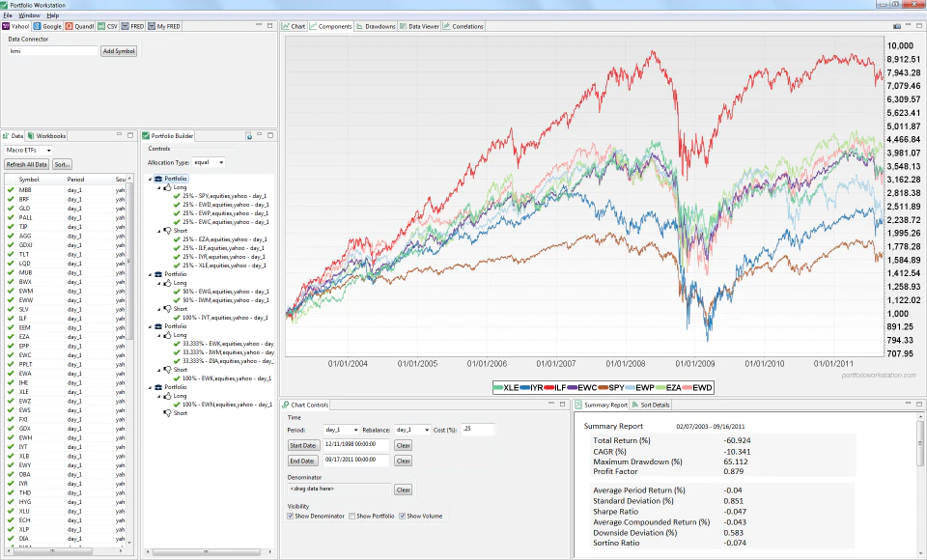Open the Data Viewer tab
Screen dimensions: 927x560
420,26
